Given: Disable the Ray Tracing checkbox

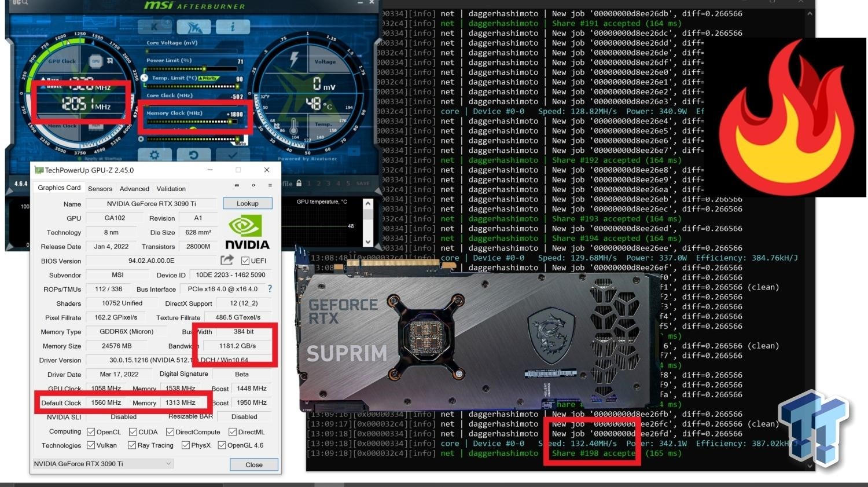Looking at the screenshot, I should (x=134, y=445).
